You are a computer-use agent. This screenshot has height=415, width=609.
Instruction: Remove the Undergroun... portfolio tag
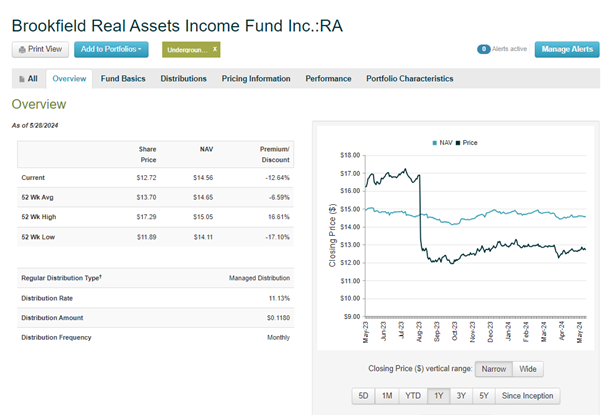[215, 48]
